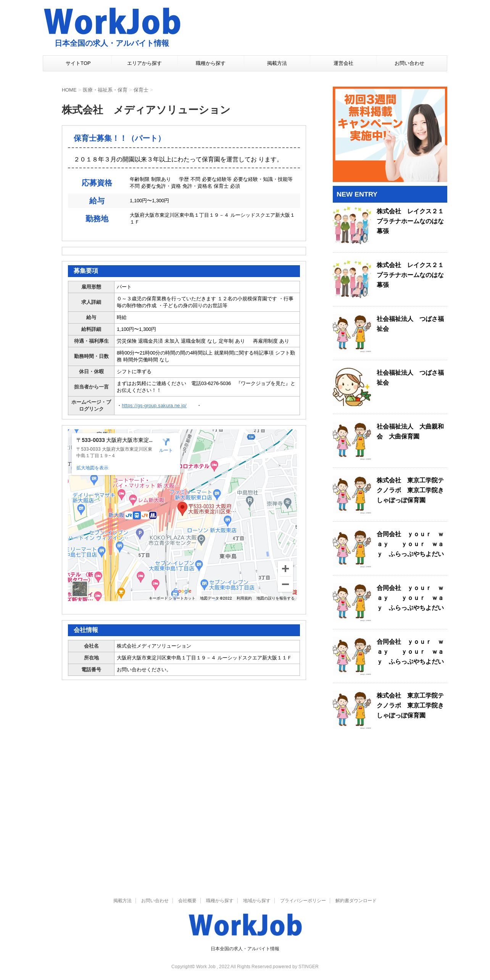Image resolution: width=490 pixels, height=980 pixels.
Task: Click 株式会社メディアソリューション in 会社名 row
Action: click(x=154, y=646)
